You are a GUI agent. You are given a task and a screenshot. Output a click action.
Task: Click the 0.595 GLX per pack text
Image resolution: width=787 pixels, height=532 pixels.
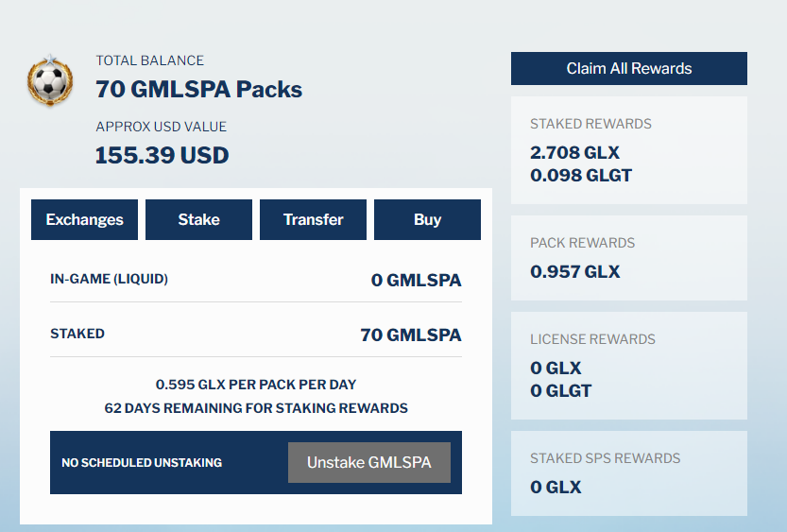(255, 385)
